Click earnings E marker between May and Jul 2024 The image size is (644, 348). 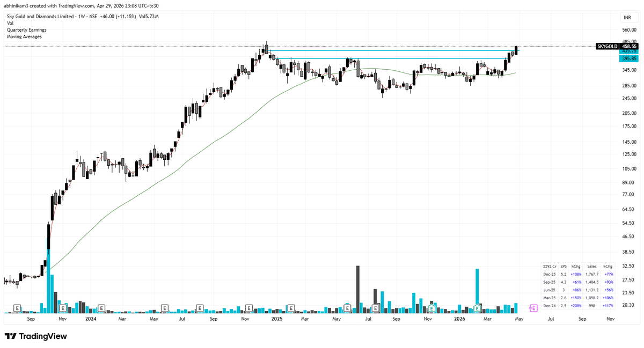[x=165, y=308]
